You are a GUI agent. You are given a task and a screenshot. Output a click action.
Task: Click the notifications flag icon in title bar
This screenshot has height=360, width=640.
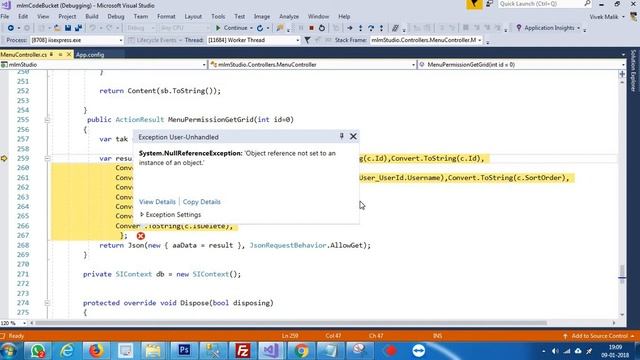(474, 4)
